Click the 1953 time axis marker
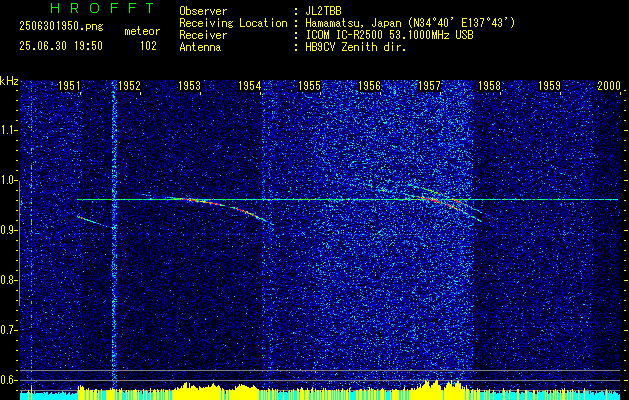 (x=189, y=85)
